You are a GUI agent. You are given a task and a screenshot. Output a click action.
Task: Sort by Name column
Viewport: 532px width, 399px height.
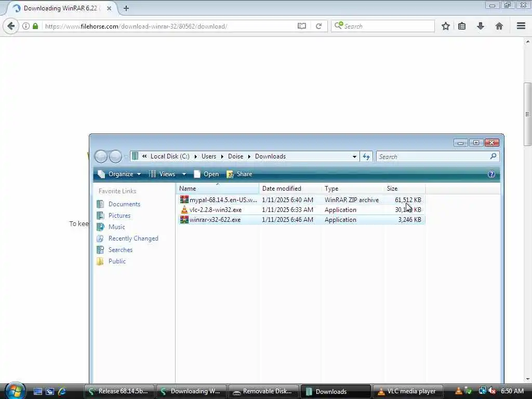[x=218, y=188]
